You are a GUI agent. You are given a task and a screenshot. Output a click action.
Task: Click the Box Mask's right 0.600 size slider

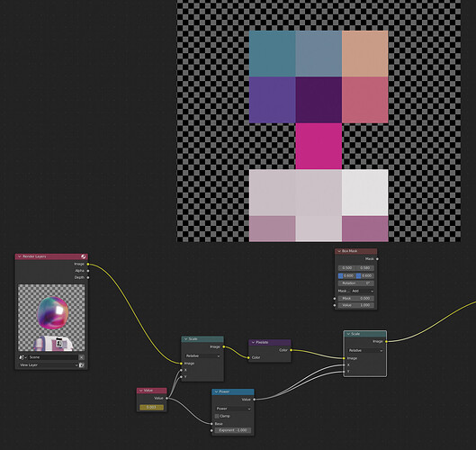(365, 275)
